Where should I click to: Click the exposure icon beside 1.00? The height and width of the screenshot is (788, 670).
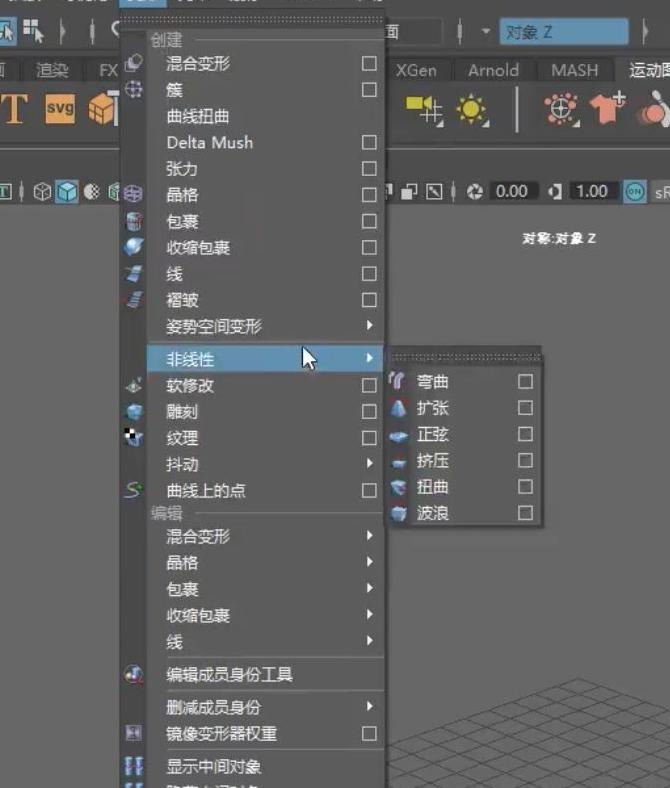coord(555,191)
